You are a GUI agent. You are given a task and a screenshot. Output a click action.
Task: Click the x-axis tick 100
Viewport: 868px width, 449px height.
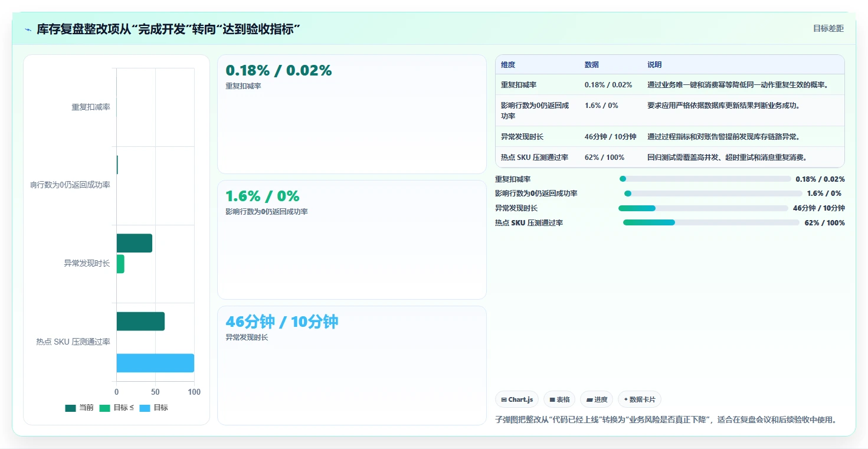point(194,392)
